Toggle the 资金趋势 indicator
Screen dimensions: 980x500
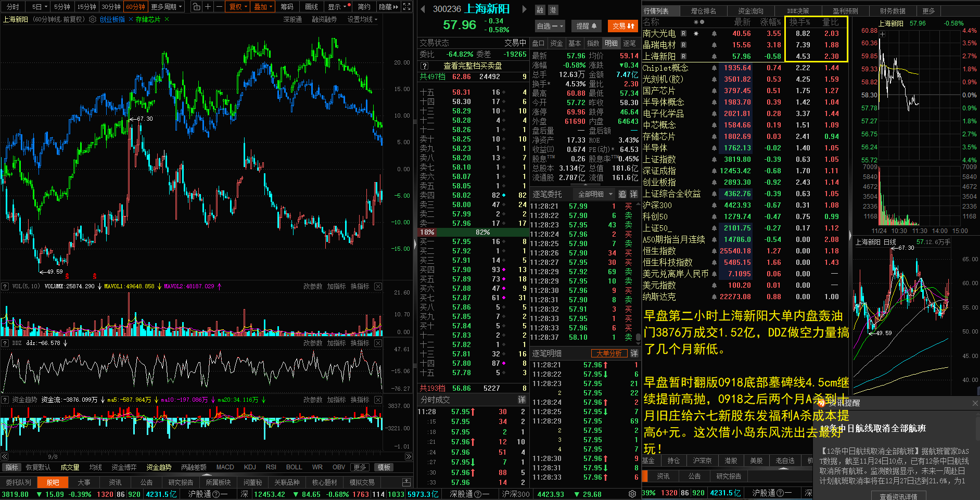coord(159,467)
